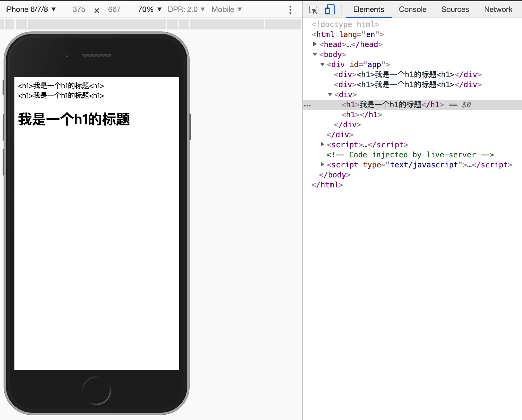This screenshot has width=522, height=420.
Task: Collapse the body element node
Action: [x=315, y=54]
